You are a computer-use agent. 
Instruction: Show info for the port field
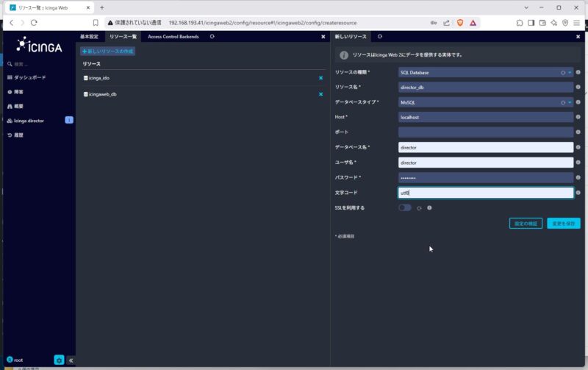click(x=578, y=132)
